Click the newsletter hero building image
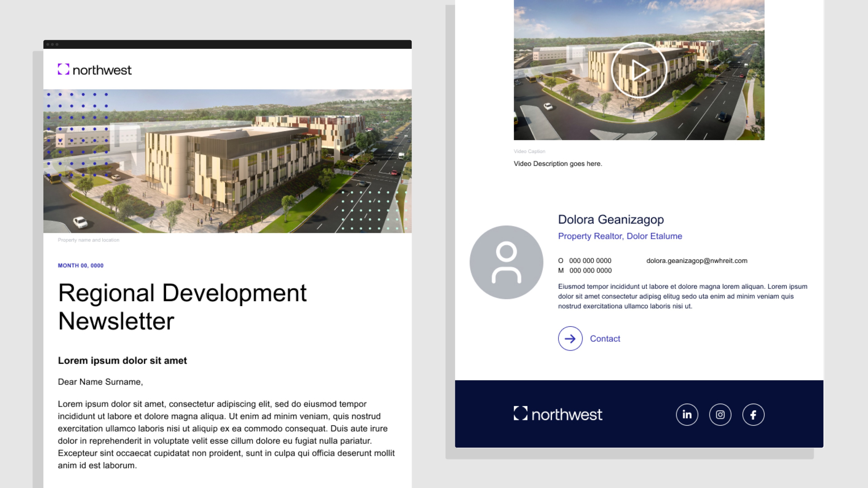 pos(227,161)
